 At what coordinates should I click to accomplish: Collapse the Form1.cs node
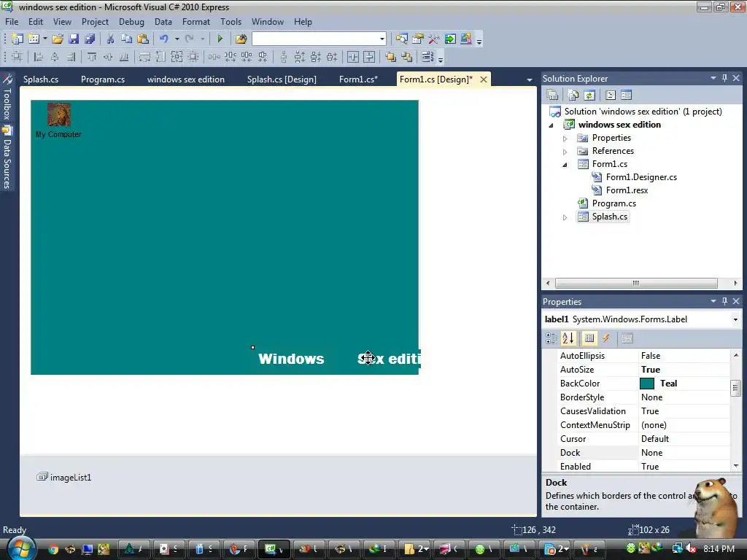[x=565, y=165]
